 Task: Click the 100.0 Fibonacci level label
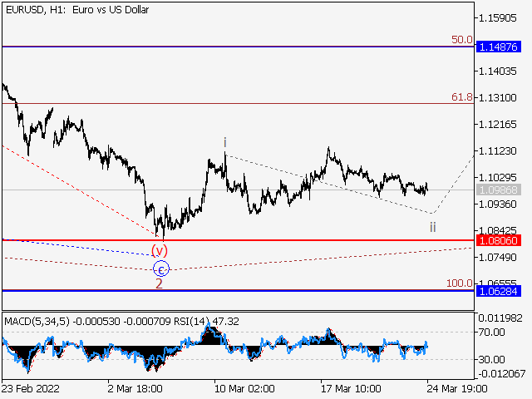tap(460, 283)
